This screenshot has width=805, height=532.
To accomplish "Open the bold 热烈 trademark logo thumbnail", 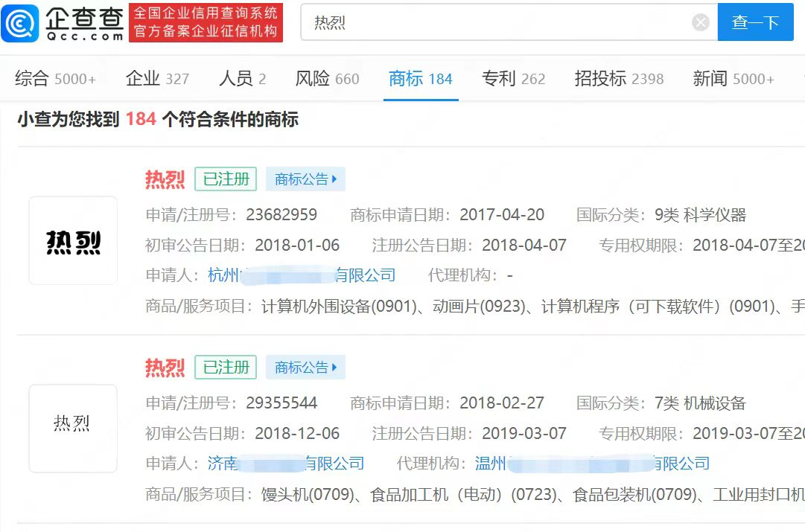I will coord(73,241).
